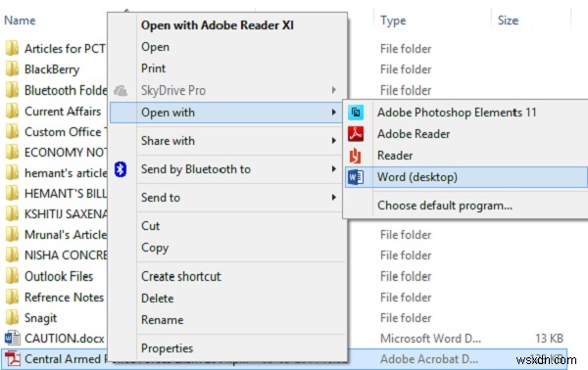Choose Cut in the context menu
Screen dimensions: 588x370
pyautogui.click(x=150, y=226)
